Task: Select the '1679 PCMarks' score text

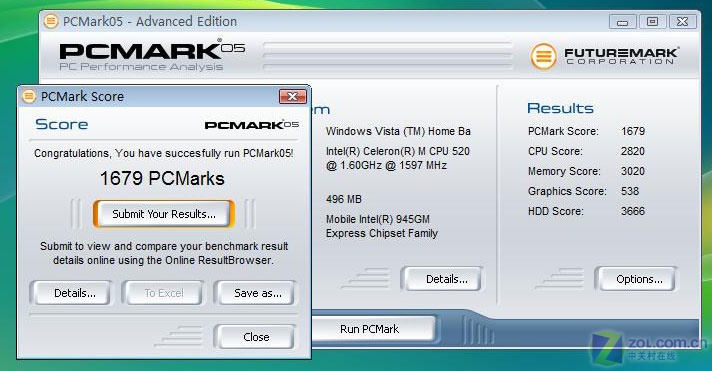Action: (x=162, y=178)
